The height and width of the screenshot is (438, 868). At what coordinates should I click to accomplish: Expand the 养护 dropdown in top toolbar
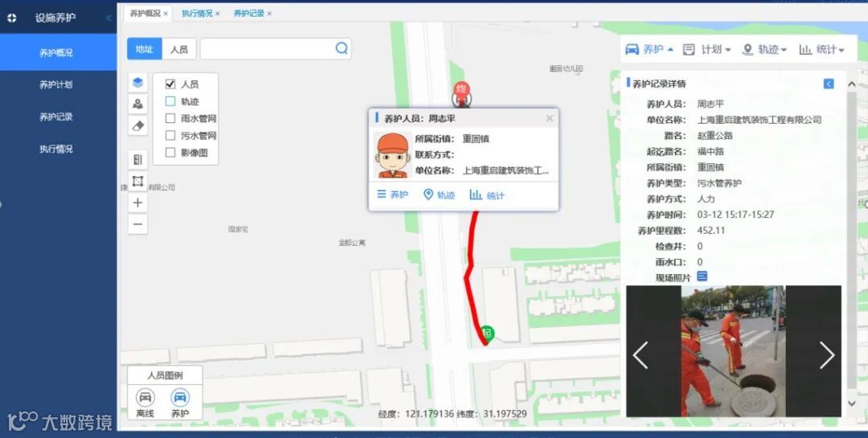pyautogui.click(x=649, y=49)
